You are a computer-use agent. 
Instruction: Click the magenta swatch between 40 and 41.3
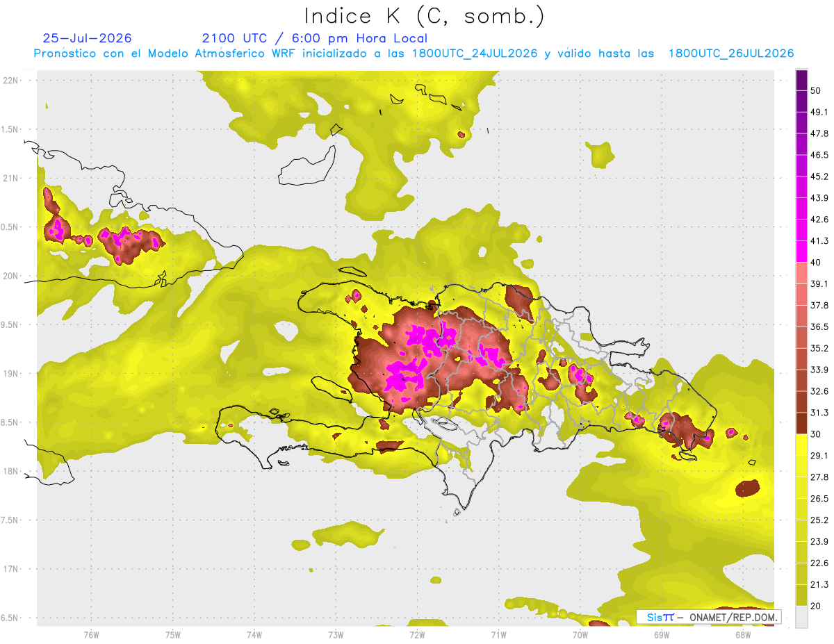click(x=802, y=251)
